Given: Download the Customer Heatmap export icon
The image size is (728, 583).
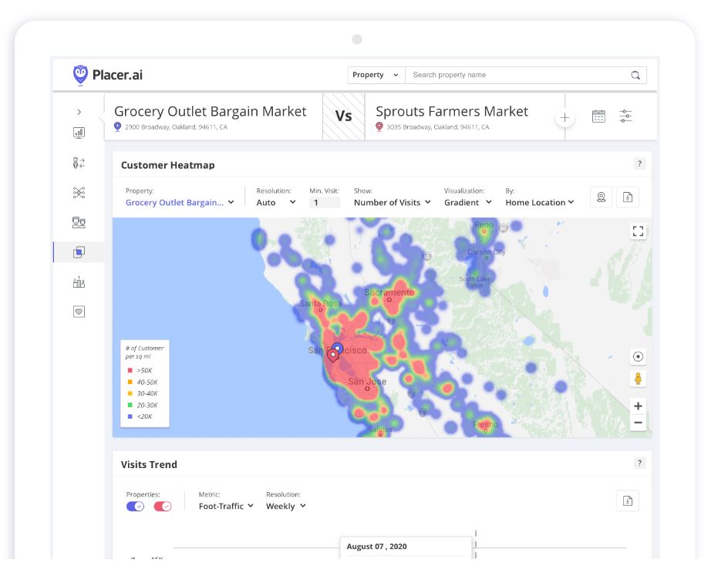Looking at the screenshot, I should [628, 197].
